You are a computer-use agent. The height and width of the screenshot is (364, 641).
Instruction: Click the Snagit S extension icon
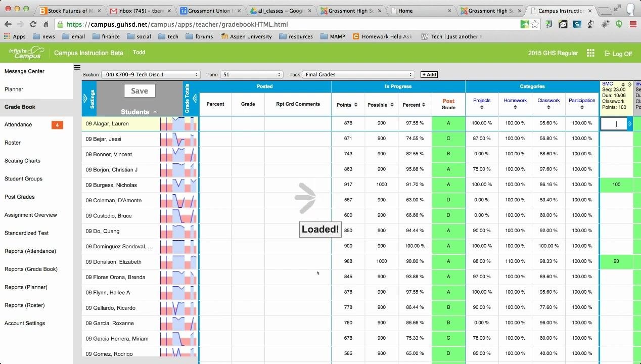(x=577, y=24)
